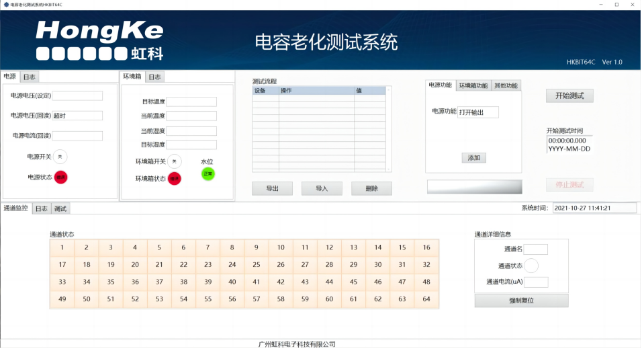This screenshot has width=644, height=351.
Task: Open the 日志 tab beside 电源
Action: tap(29, 77)
